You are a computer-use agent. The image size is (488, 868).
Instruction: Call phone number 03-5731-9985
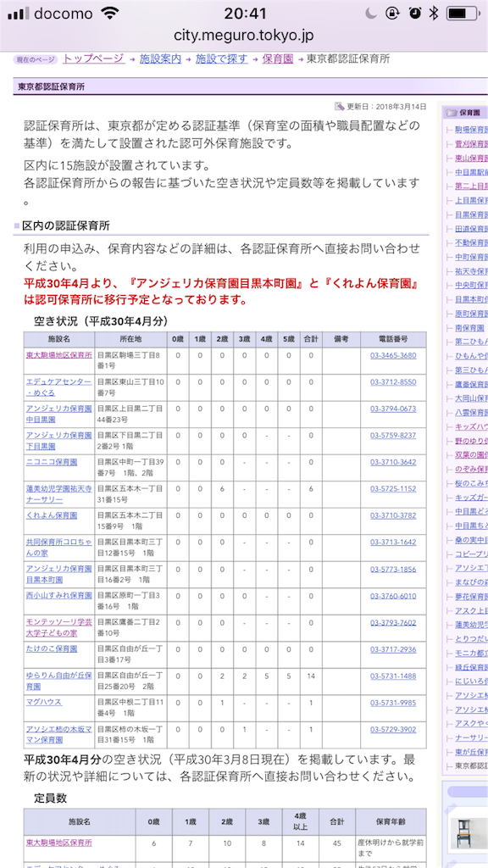click(393, 702)
